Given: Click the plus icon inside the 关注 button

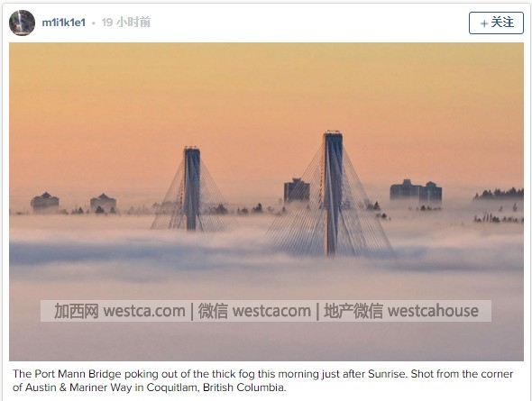Looking at the screenshot, I should click(x=484, y=23).
